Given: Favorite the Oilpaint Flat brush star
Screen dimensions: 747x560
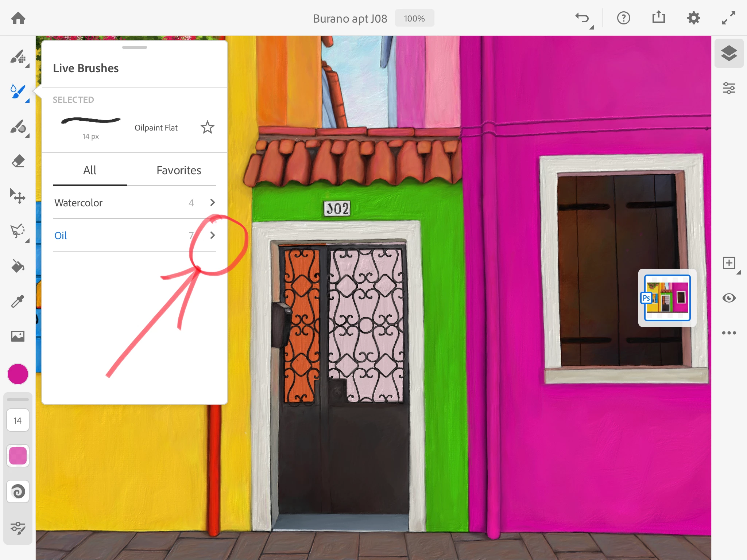Looking at the screenshot, I should 207,127.
